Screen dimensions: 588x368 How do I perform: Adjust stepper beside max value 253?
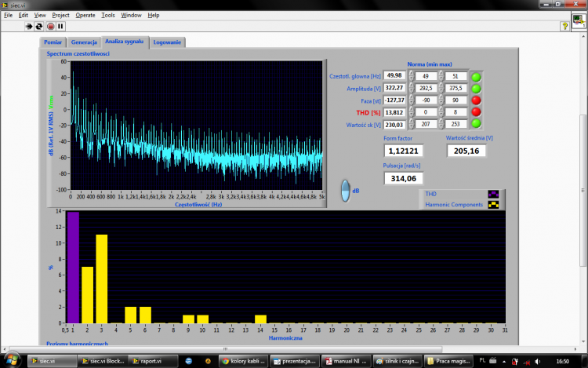441,124
